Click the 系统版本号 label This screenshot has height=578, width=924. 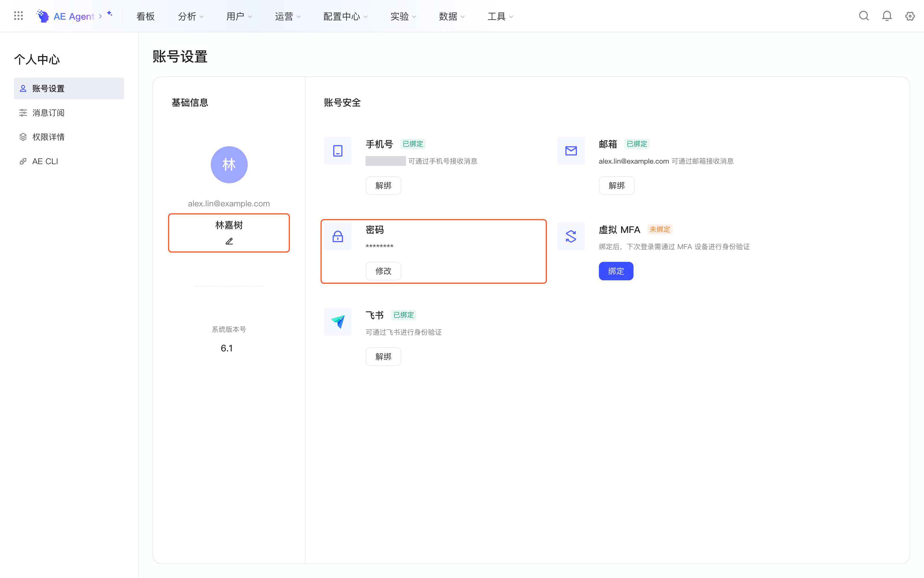pyautogui.click(x=229, y=329)
